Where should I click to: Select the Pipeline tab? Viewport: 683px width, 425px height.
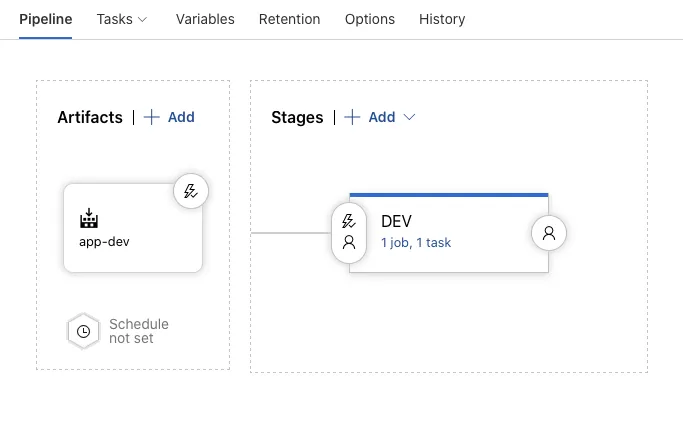(45, 19)
